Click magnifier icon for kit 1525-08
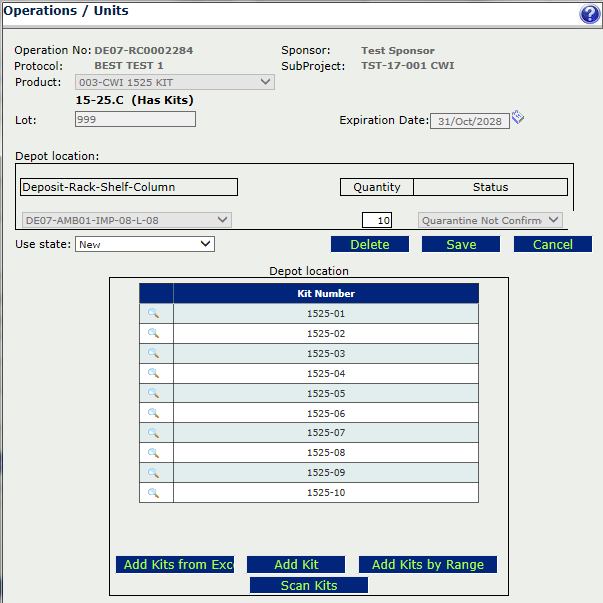This screenshot has width=603, height=603. click(153, 453)
